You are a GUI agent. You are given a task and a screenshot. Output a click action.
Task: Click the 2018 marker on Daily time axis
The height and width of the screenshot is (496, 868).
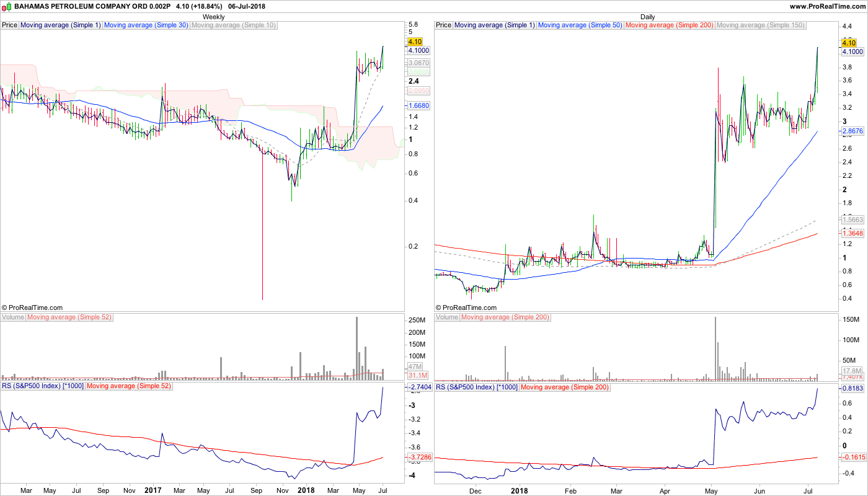[520, 490]
